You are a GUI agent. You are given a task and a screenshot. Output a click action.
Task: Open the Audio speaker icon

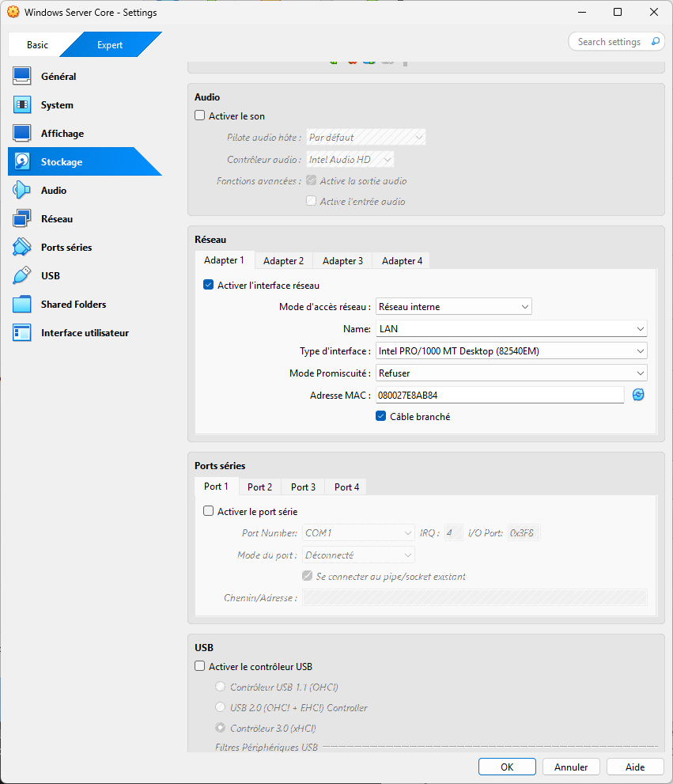click(22, 190)
